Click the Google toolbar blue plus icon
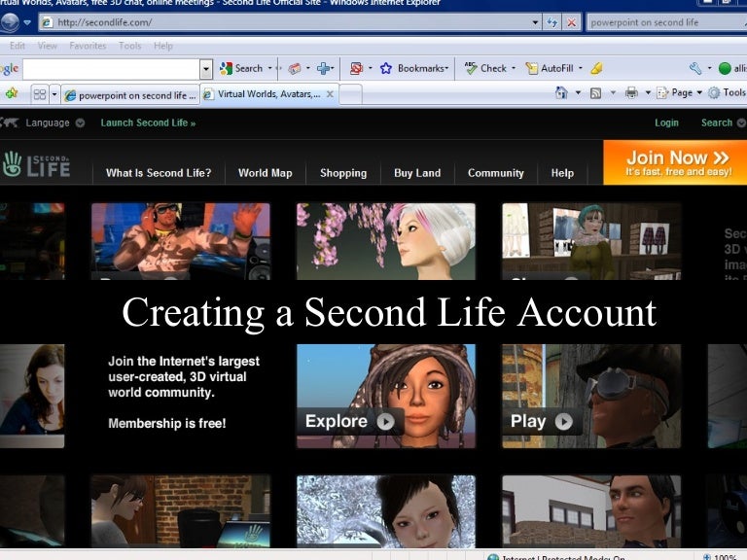747x560 pixels. click(324, 69)
